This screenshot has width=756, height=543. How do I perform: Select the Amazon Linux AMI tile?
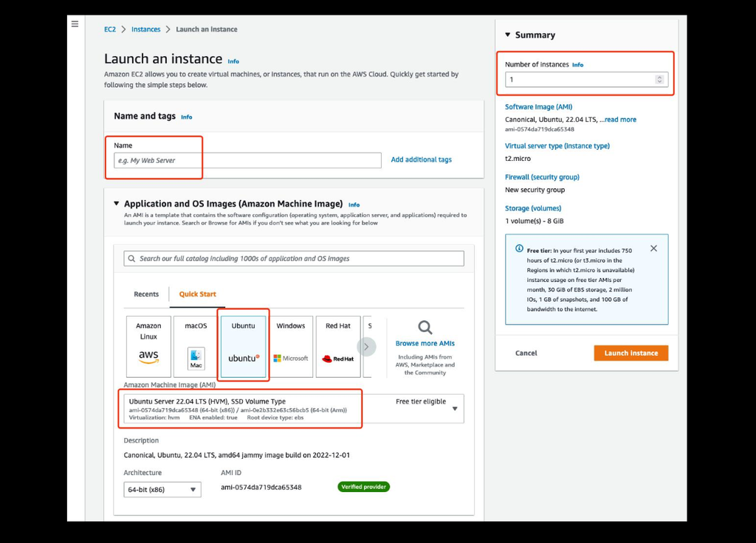click(x=148, y=347)
